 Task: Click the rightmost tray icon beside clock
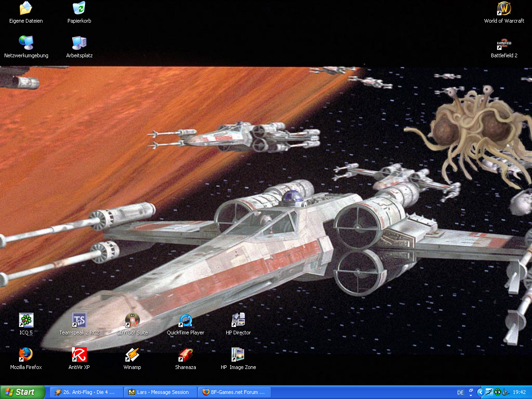(506, 392)
